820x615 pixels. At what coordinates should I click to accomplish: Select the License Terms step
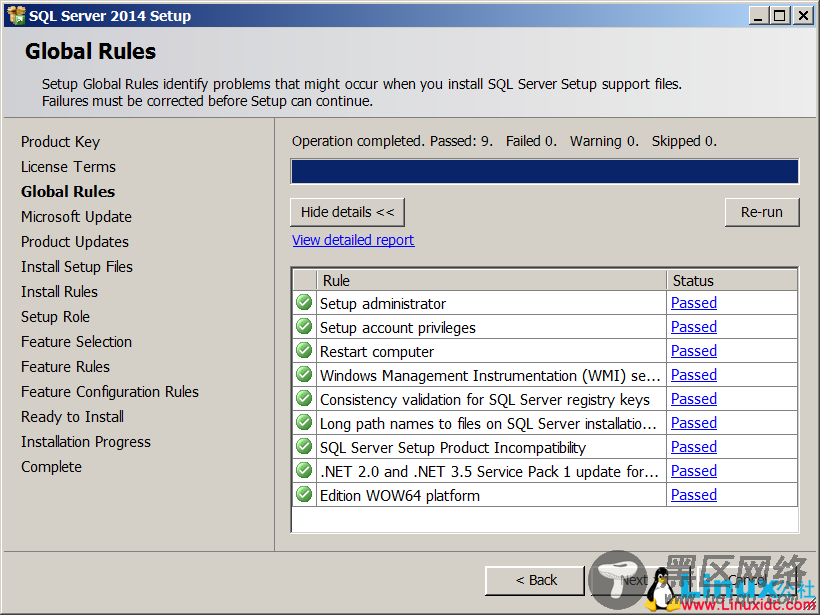click(69, 167)
